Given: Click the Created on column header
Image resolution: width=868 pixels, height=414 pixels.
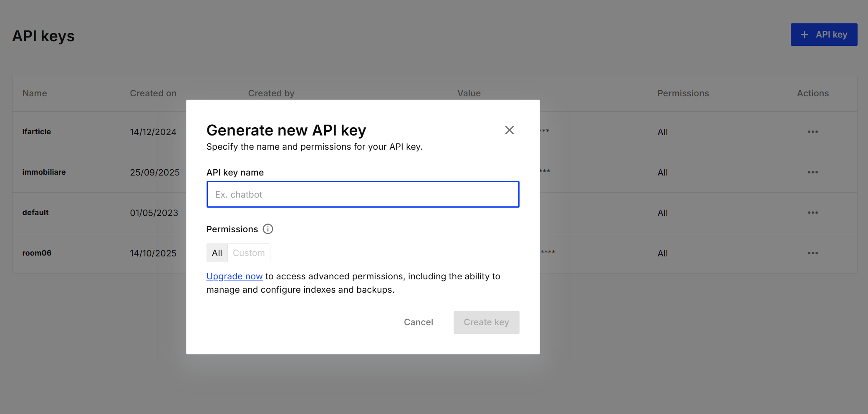Looking at the screenshot, I should pyautogui.click(x=153, y=93).
